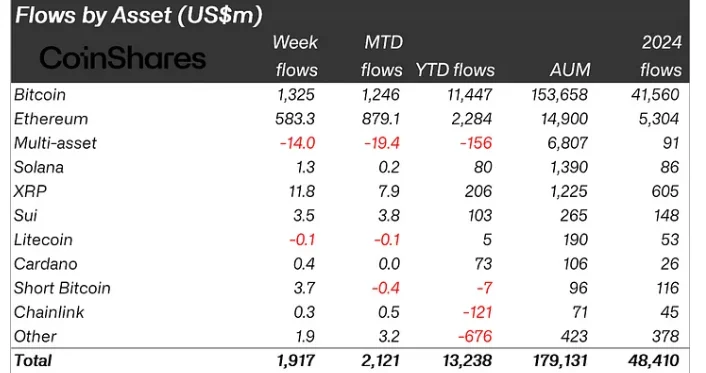Click Other YTD flows value -676

click(x=475, y=337)
